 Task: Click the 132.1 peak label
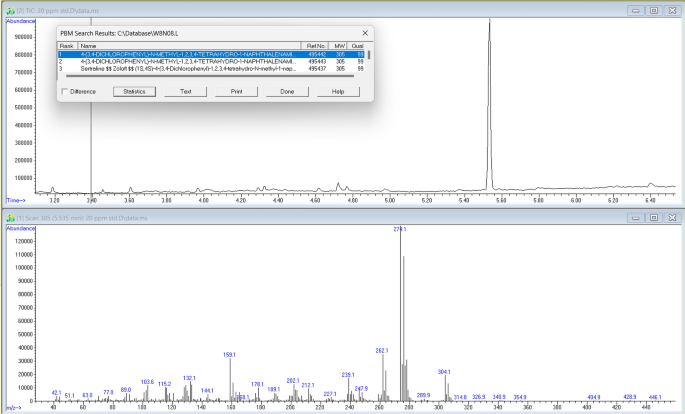(189, 378)
